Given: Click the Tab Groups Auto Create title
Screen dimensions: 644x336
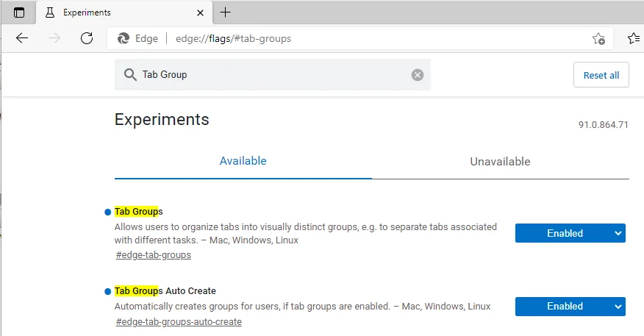Looking at the screenshot, I should (165, 291).
